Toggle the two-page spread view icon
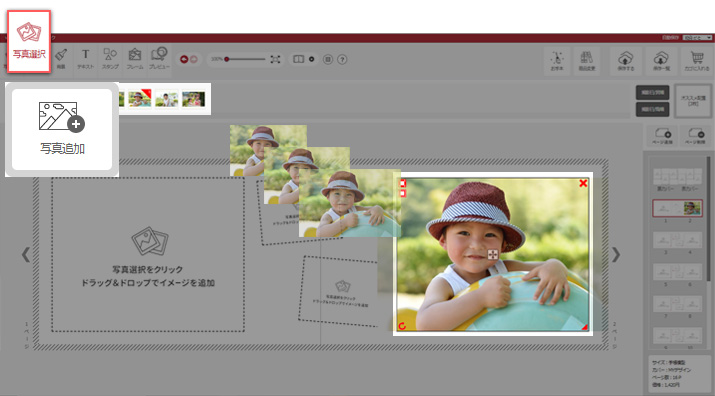 click(x=298, y=59)
